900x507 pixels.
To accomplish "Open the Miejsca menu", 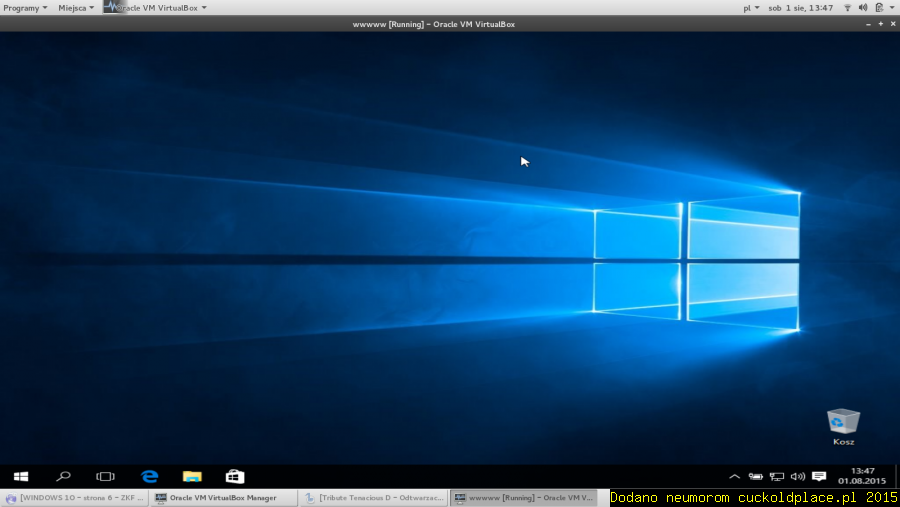I will coord(76,7).
